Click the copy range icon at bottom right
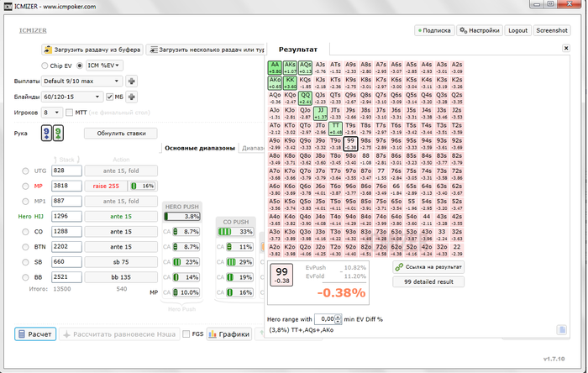 tap(562, 329)
